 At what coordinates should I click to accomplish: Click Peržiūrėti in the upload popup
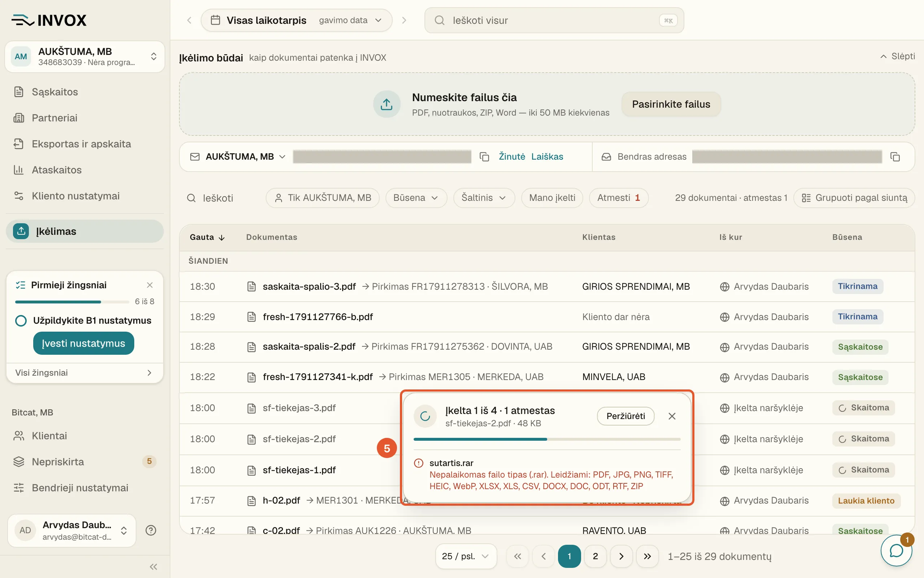tap(626, 416)
